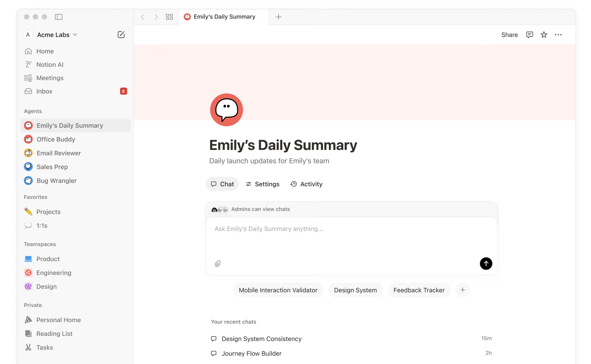Click the Share button
This screenshot has width=591, height=364.
pos(509,35)
